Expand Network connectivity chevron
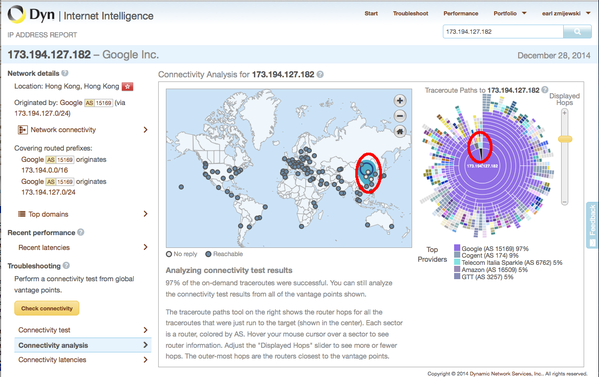The height and width of the screenshot is (377, 599). [145, 130]
